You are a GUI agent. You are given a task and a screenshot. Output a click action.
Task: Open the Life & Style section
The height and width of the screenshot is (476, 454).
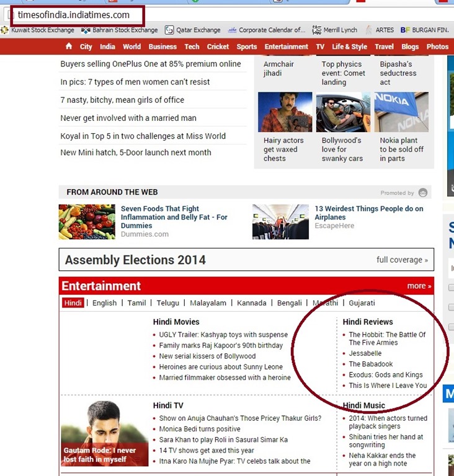click(349, 46)
